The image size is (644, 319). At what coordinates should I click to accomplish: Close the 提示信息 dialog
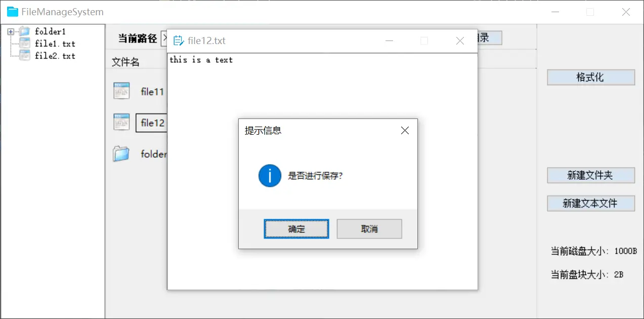pyautogui.click(x=405, y=131)
